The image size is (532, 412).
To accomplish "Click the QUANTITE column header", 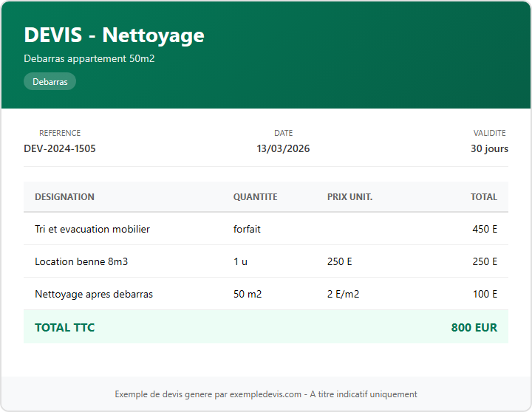I will click(x=255, y=197).
